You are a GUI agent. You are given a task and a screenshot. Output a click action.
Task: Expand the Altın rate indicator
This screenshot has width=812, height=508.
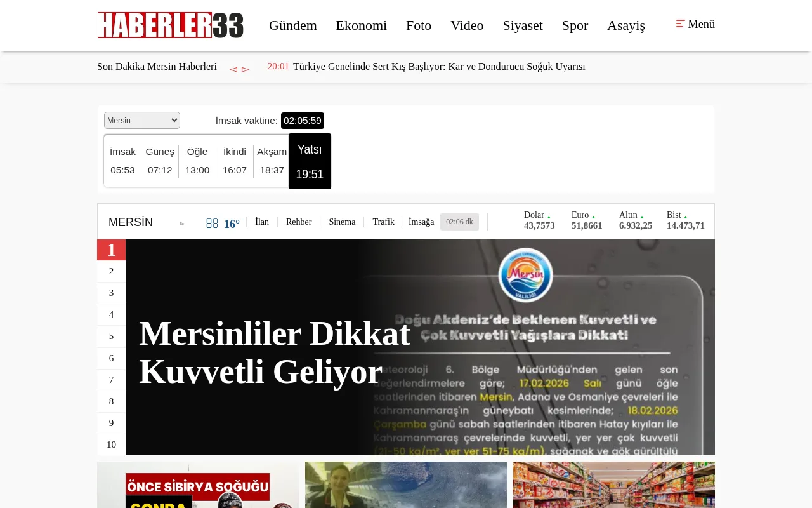coord(641,216)
